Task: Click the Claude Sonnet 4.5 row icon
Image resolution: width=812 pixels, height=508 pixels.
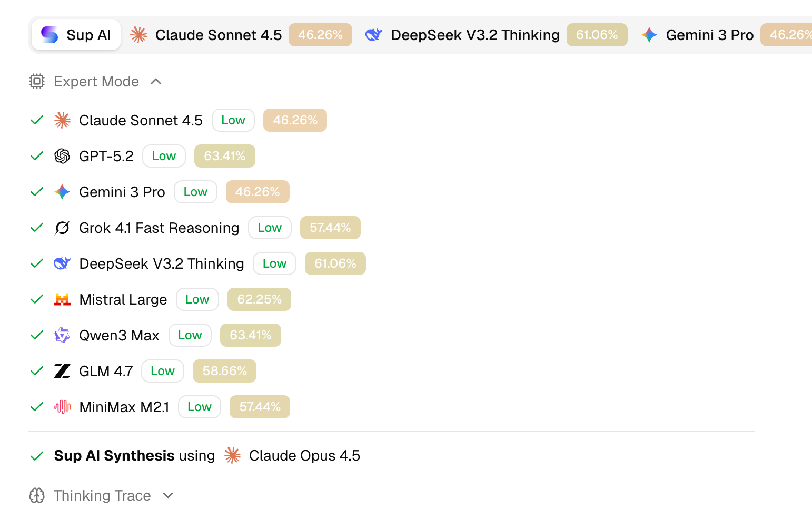Action: [62, 120]
